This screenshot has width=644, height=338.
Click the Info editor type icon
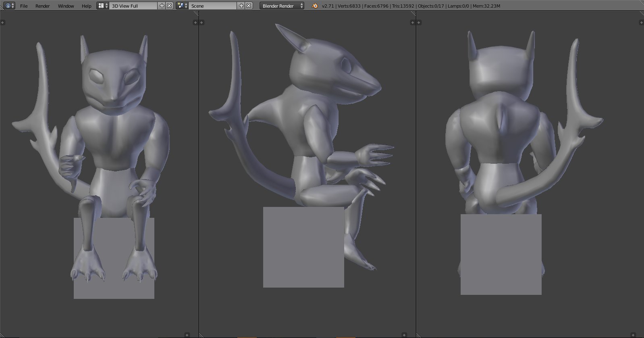pyautogui.click(x=8, y=6)
